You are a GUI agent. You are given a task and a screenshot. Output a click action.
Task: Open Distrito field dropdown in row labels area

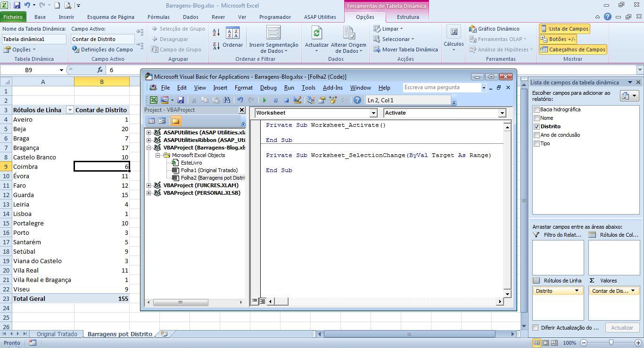(576, 291)
